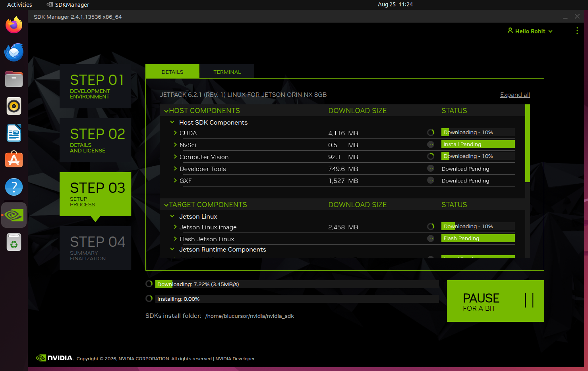Collapse the Host SDK Components group
This screenshot has width=588, height=371.
tap(172, 122)
